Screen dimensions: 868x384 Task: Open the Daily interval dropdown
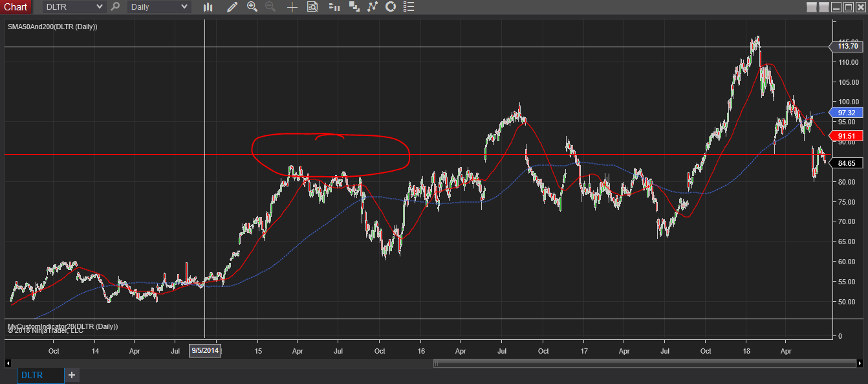click(x=158, y=6)
